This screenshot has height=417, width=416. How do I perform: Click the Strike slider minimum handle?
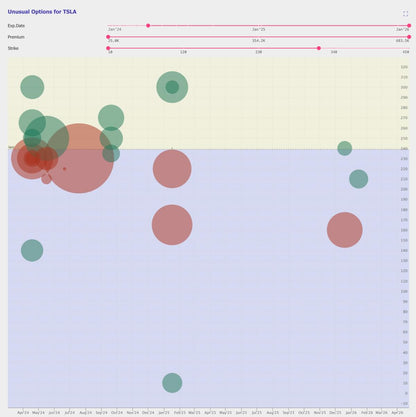click(108, 48)
